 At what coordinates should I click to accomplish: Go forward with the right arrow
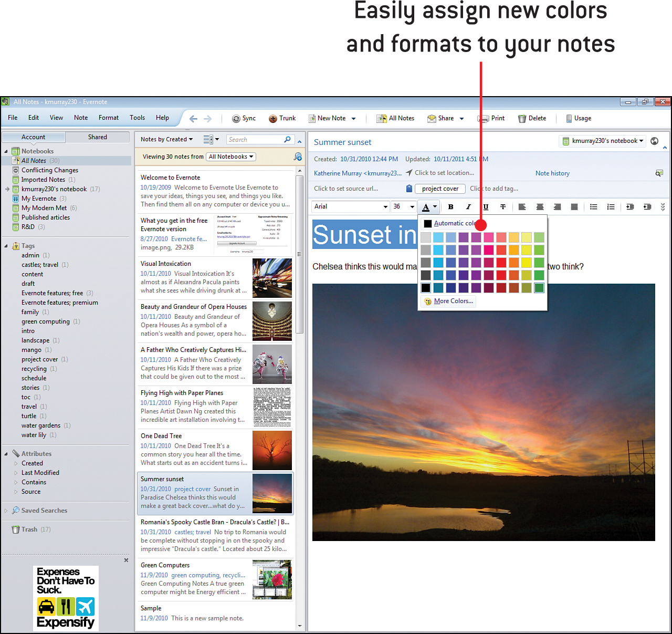click(208, 119)
